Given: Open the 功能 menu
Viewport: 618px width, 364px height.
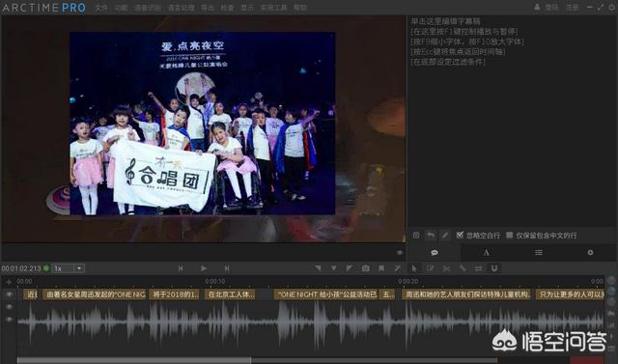Looking at the screenshot, I should [121, 8].
